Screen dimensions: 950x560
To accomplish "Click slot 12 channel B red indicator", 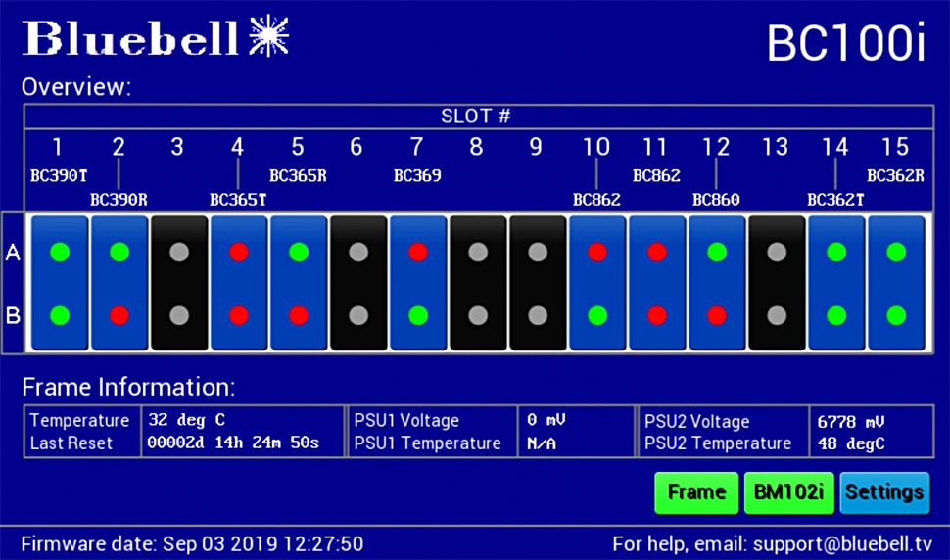I will point(717,315).
